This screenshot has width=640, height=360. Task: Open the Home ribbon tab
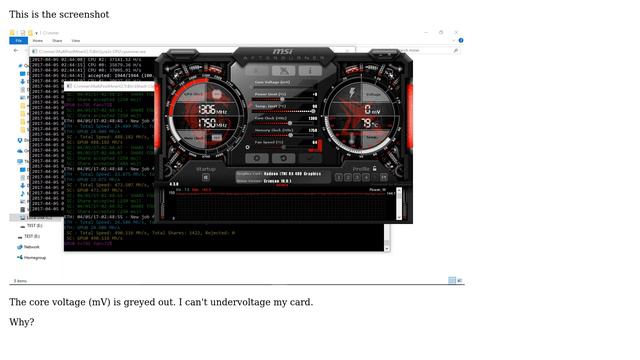pyautogui.click(x=38, y=41)
